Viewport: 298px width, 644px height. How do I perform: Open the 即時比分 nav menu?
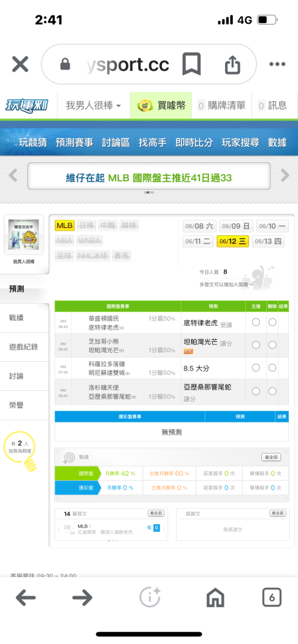(194, 142)
